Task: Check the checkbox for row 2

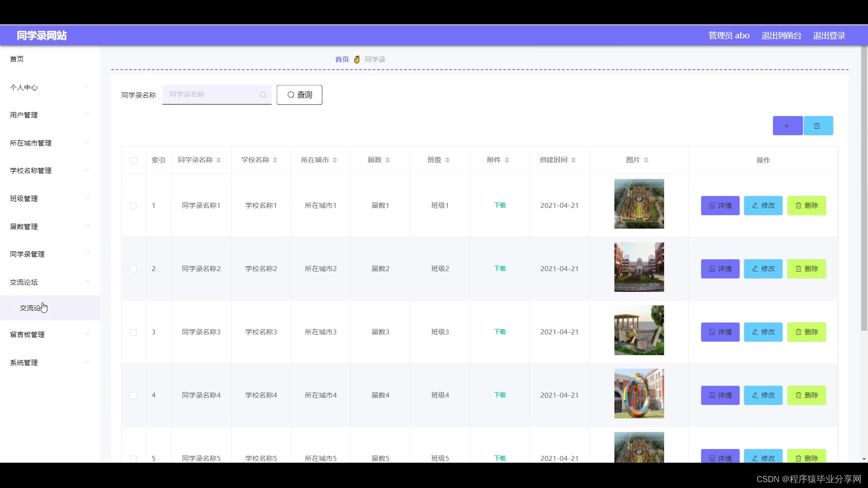Action: 133,269
